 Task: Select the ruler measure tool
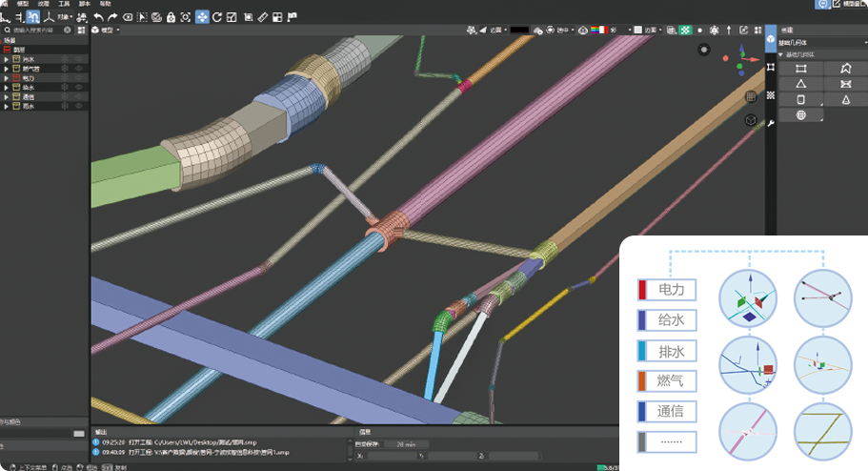pyautogui.click(x=263, y=17)
